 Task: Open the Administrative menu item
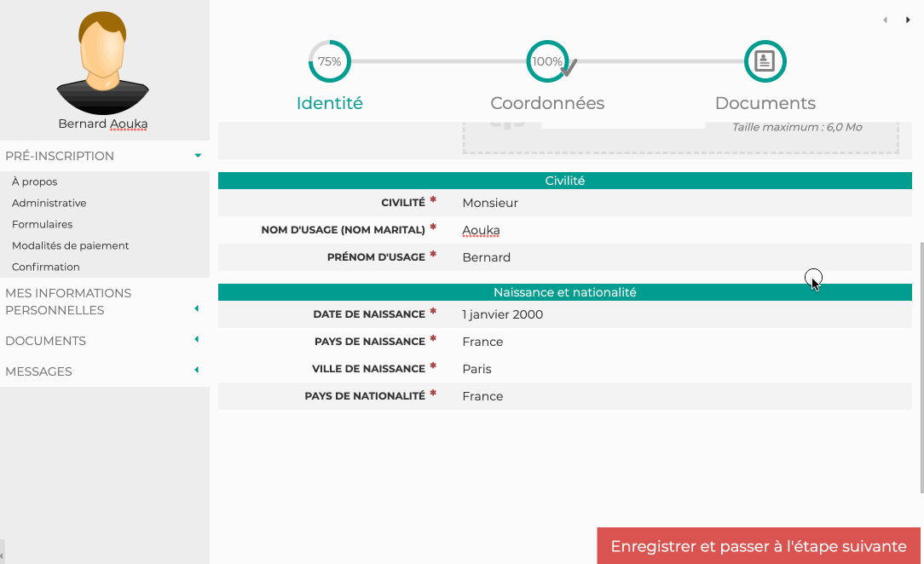click(x=49, y=203)
